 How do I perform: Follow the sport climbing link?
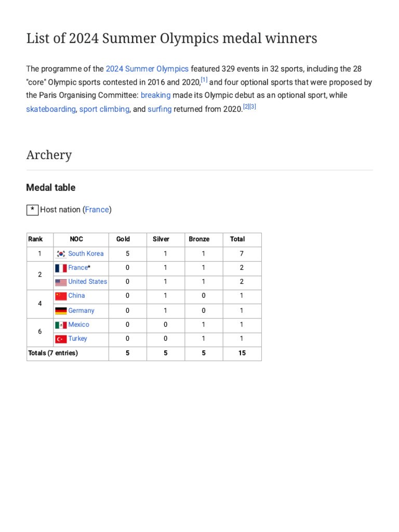(104, 109)
